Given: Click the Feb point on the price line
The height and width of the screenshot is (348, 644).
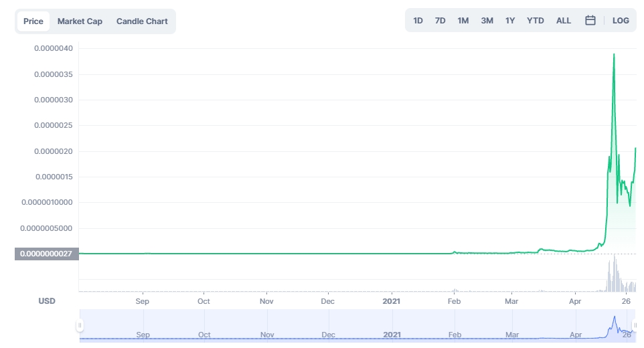Looking at the screenshot, I should coord(455,252).
